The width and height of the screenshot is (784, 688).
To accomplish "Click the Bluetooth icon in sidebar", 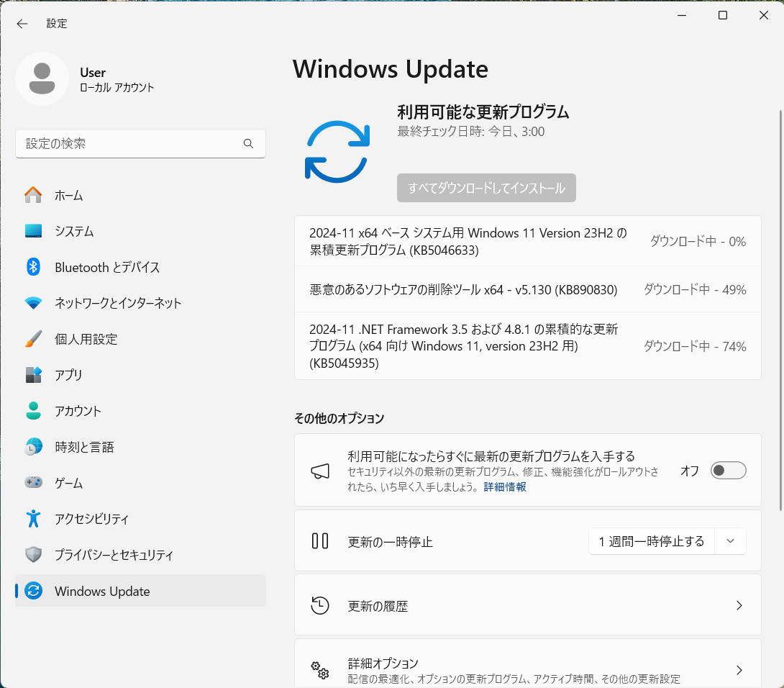I will [x=34, y=267].
